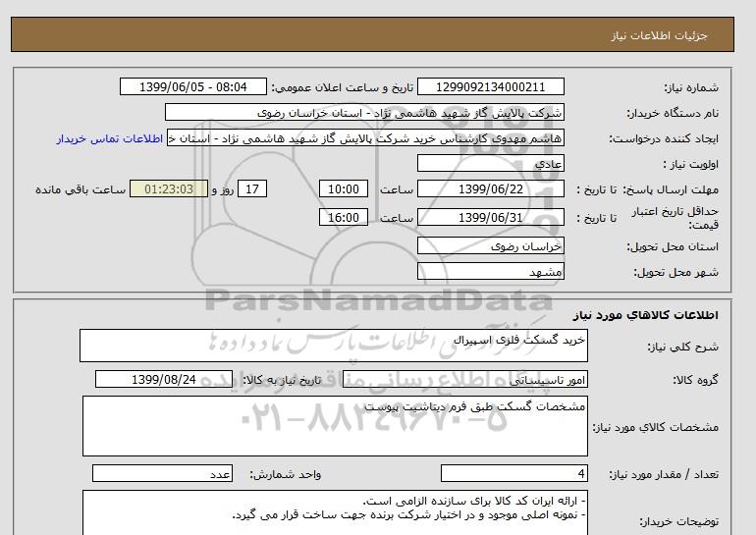Click the general description box خرید گسکت فلزی

click(334, 346)
